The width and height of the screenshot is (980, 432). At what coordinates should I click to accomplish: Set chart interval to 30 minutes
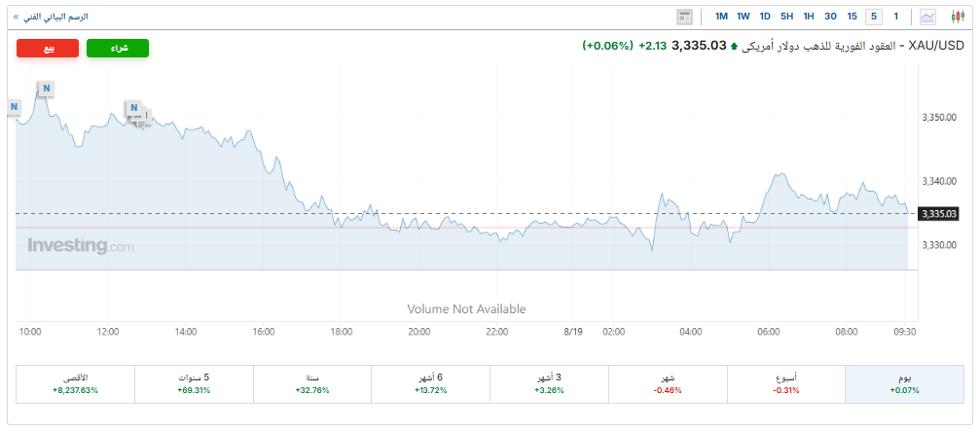tap(830, 17)
